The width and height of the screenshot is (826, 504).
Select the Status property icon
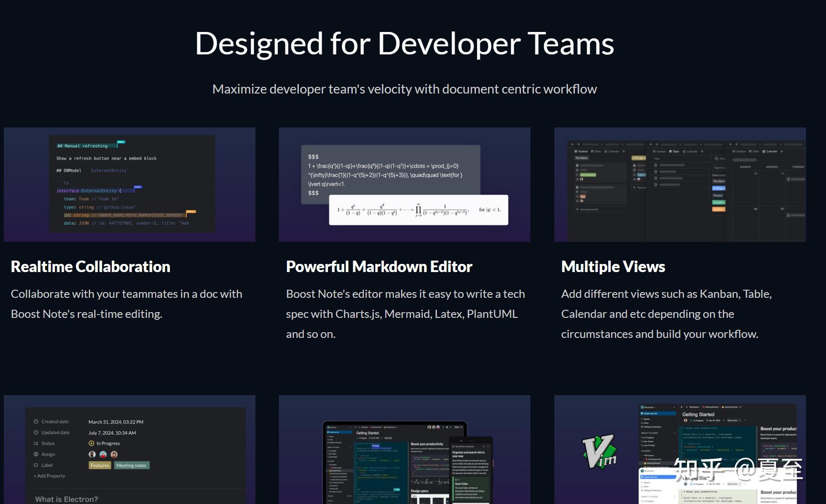pos(36,443)
